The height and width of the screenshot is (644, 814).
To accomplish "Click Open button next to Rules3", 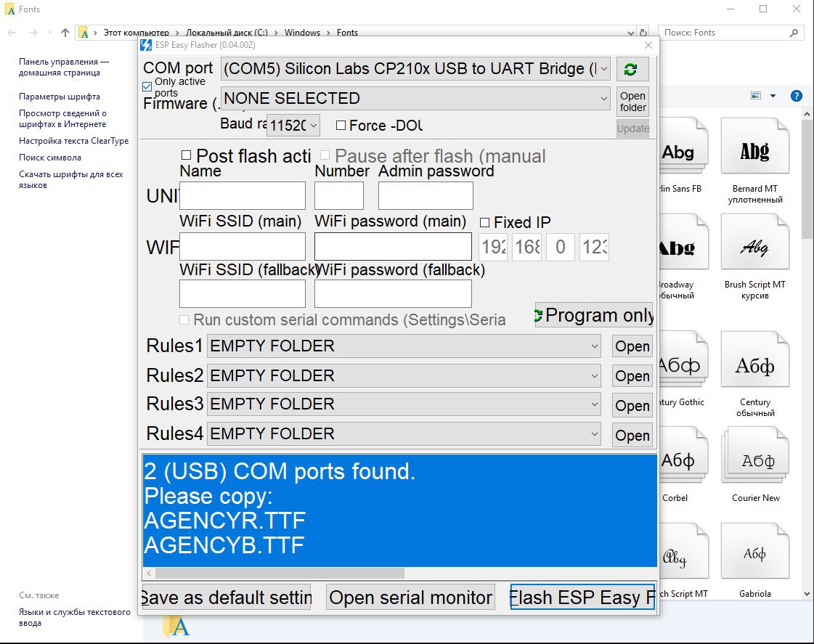I will (632, 406).
